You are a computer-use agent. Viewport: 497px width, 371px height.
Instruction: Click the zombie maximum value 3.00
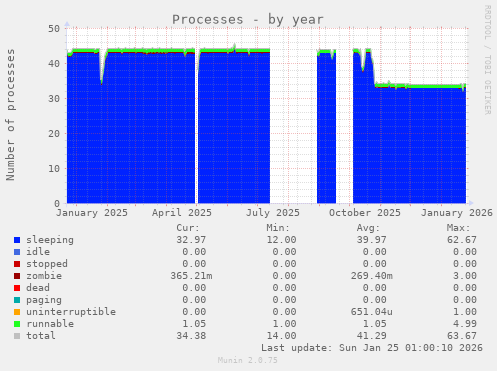coord(464,276)
